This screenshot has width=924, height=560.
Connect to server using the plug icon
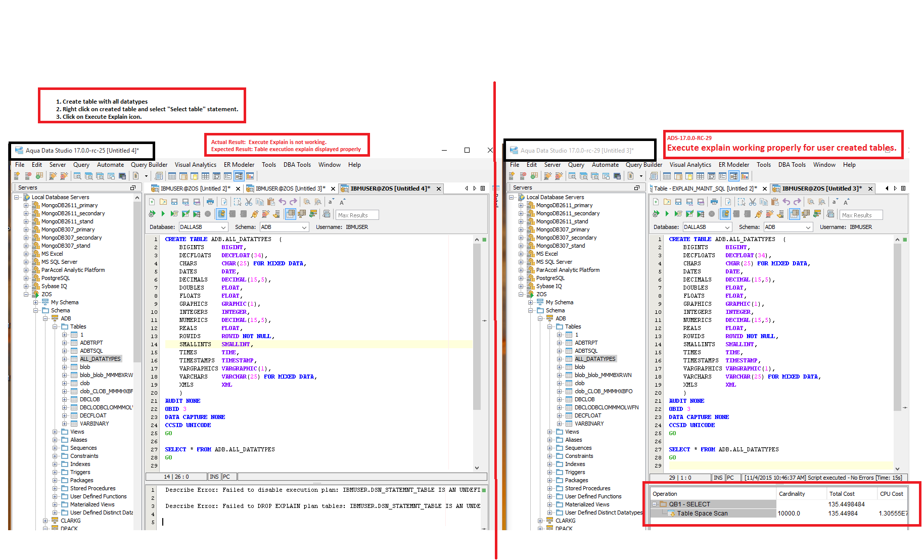[x=254, y=214]
